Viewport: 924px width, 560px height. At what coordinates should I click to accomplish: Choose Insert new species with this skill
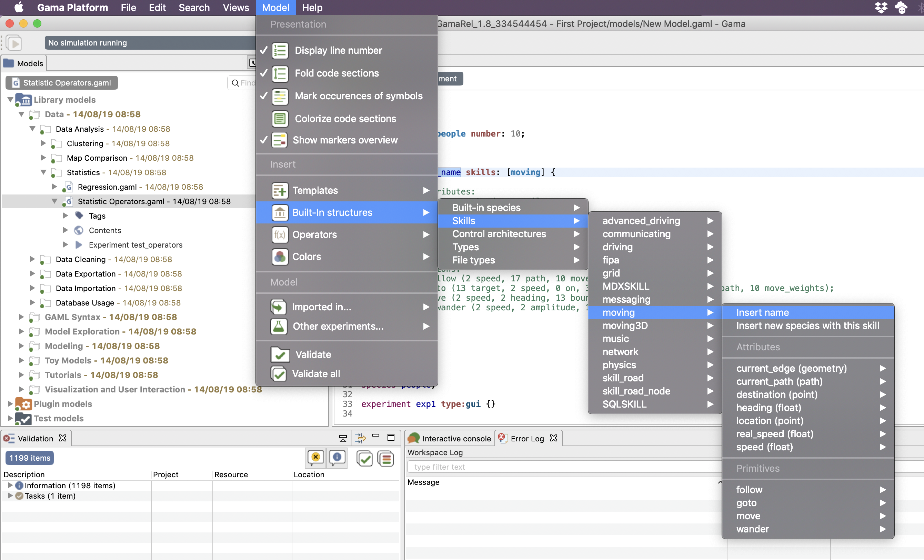808,326
